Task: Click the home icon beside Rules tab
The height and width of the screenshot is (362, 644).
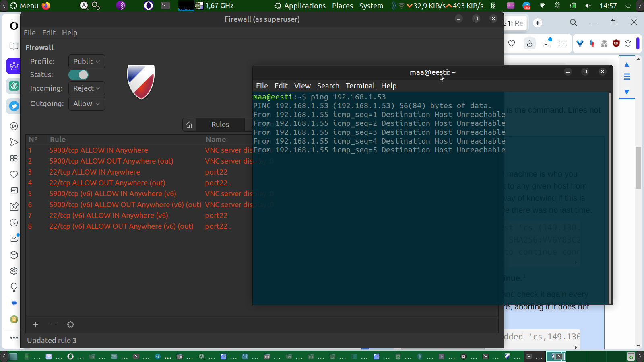Action: point(189,125)
